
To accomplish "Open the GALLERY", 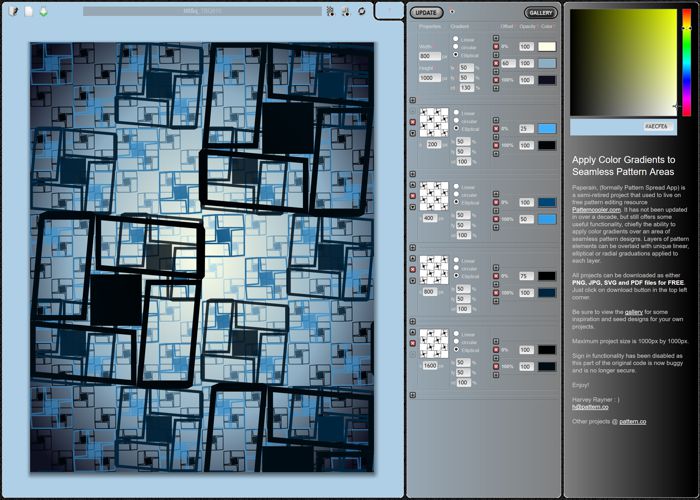I will click(540, 13).
